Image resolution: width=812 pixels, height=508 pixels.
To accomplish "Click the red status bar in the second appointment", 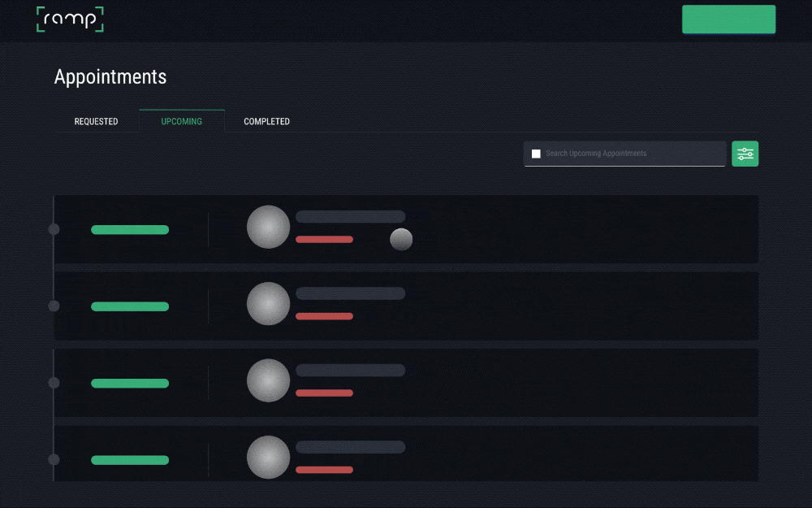I will pos(324,316).
